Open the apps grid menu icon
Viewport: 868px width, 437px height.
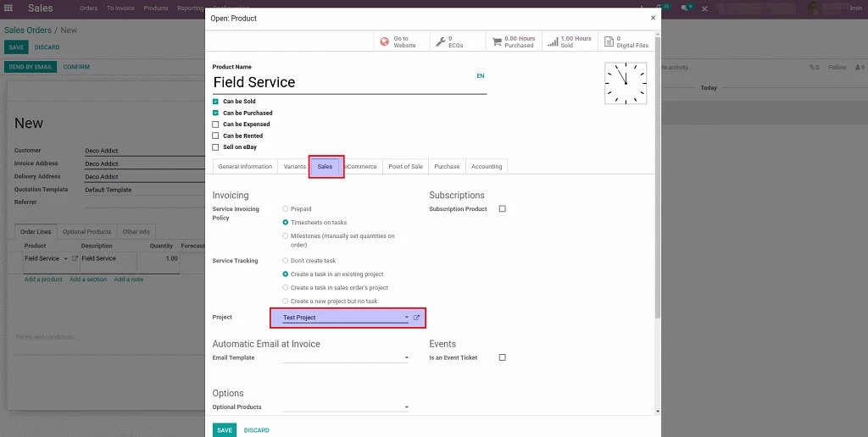click(8, 8)
